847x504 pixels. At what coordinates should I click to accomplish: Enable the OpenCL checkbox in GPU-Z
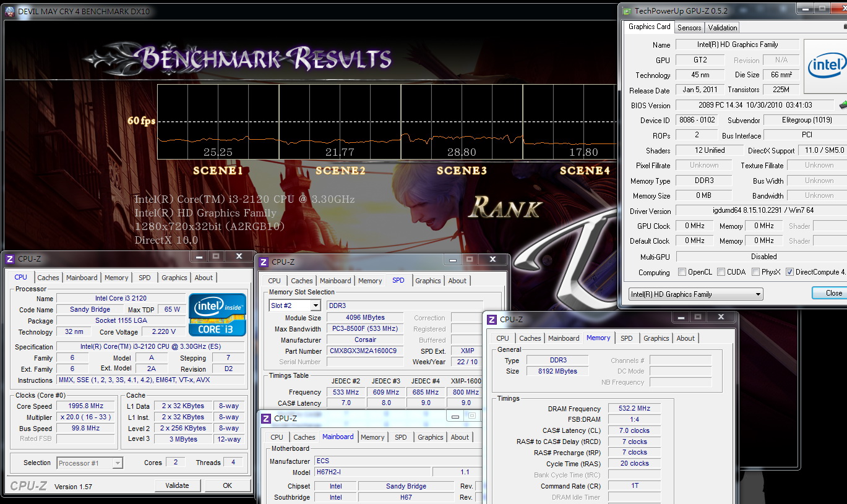(x=682, y=272)
